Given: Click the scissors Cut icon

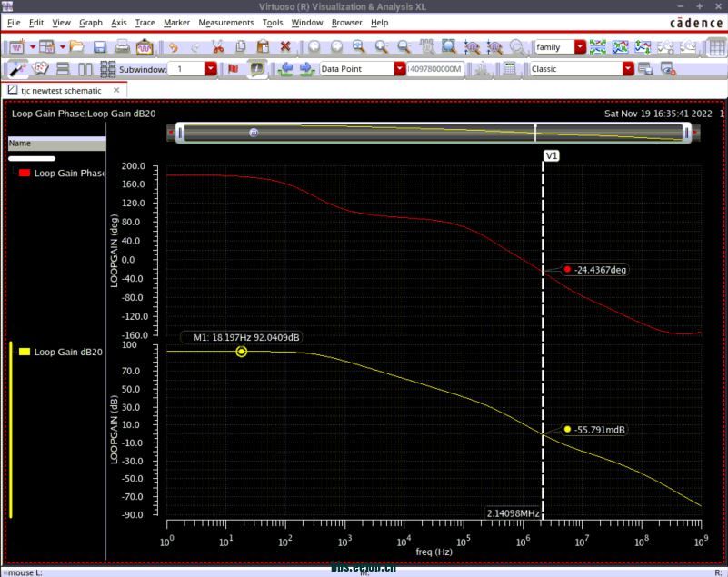Looking at the screenshot, I should pyautogui.click(x=217, y=46).
